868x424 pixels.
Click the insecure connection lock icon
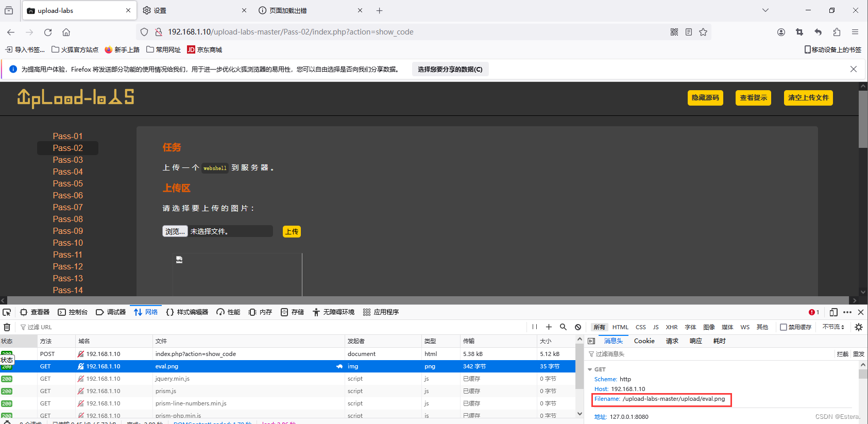(159, 32)
